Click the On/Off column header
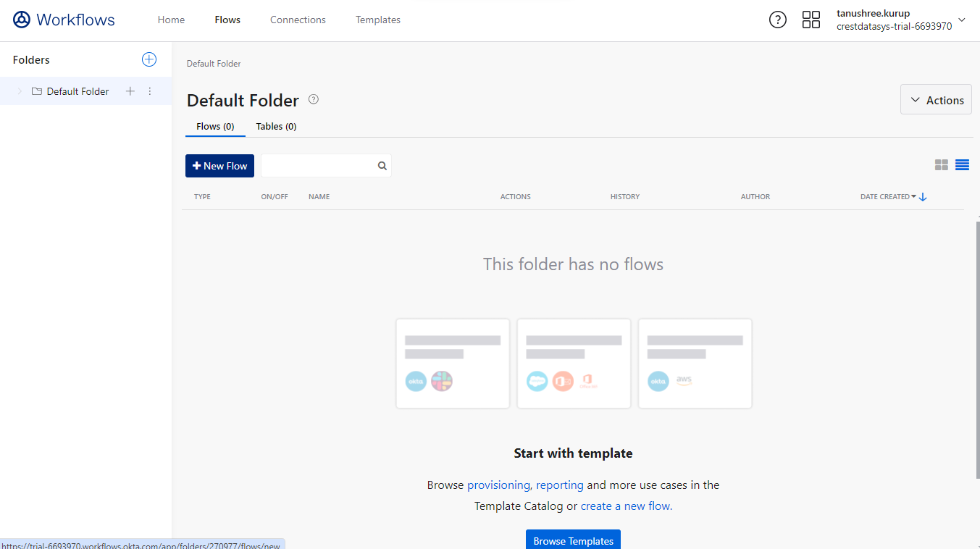The image size is (980, 549). click(275, 197)
